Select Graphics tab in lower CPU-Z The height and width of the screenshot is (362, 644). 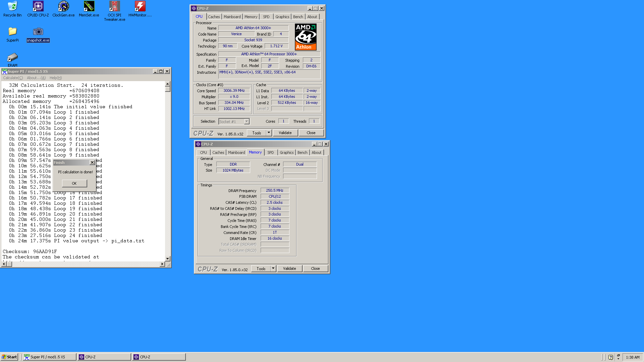(286, 153)
